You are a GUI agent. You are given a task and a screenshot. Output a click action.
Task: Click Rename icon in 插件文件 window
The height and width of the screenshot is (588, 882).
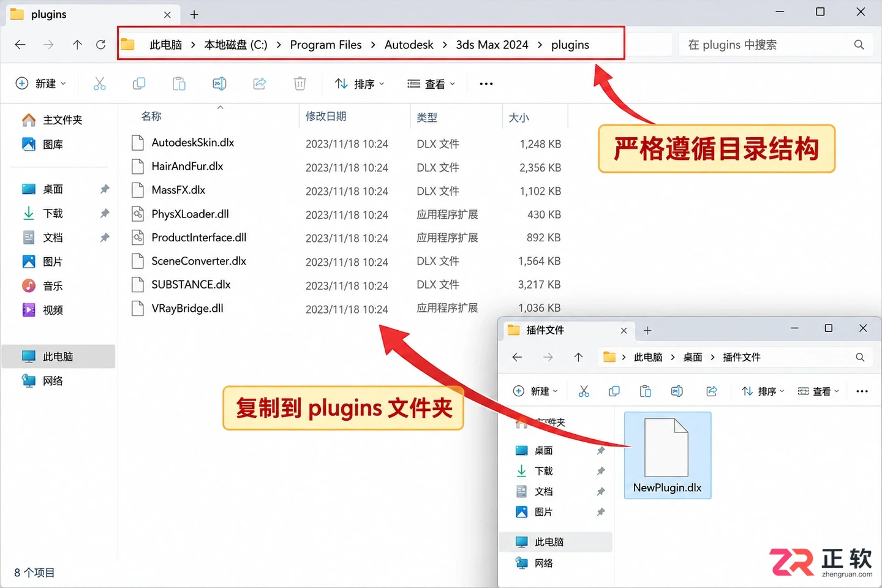point(677,391)
